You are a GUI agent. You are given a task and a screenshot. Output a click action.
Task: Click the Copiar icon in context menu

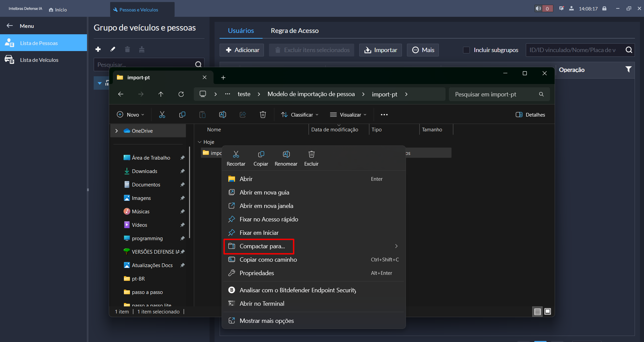[261, 155]
